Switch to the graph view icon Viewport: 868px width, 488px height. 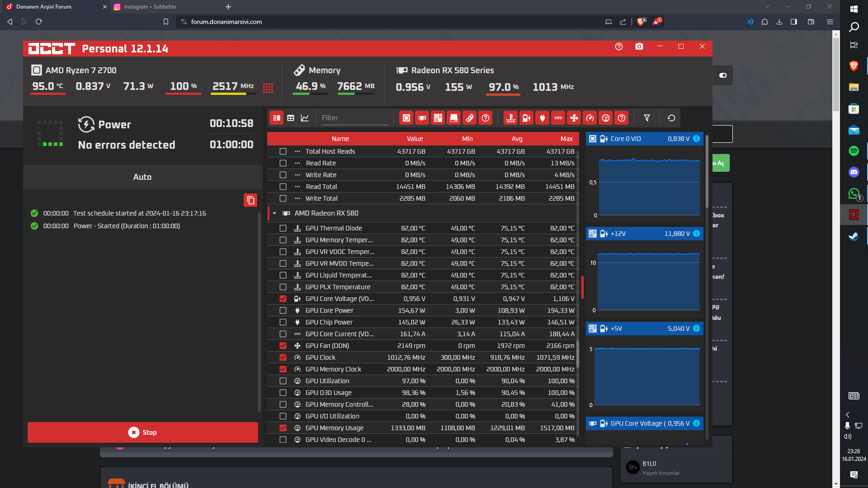[x=305, y=118]
